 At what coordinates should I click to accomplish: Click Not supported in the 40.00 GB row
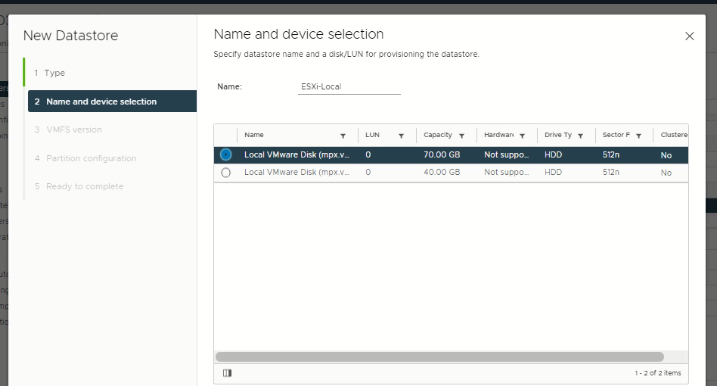click(507, 172)
